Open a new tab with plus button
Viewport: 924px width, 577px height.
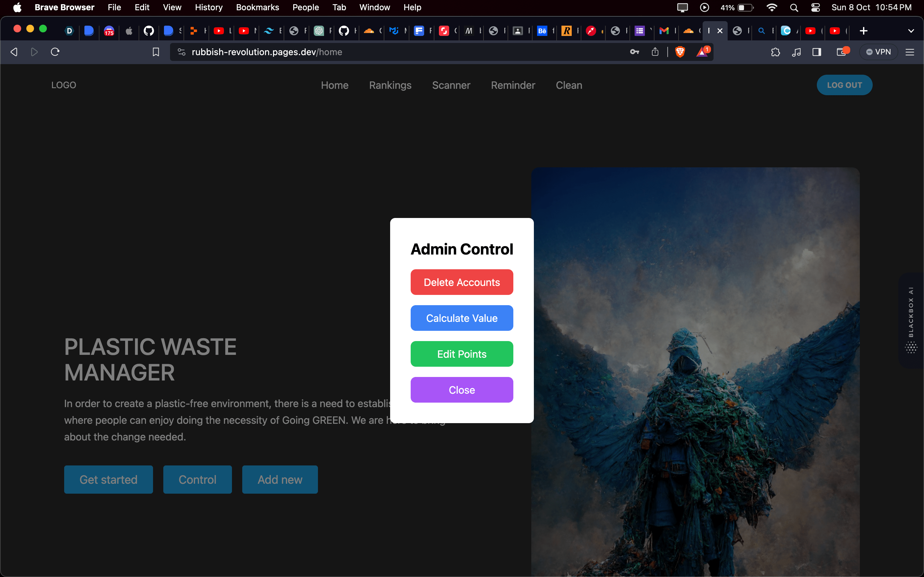pyautogui.click(x=863, y=31)
